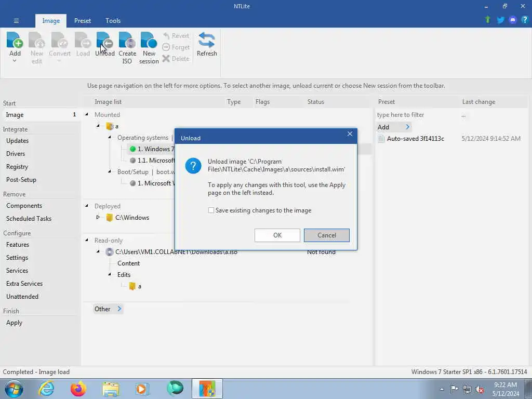The width and height of the screenshot is (532, 399).
Task: Open the Drivers page in sidebar
Action: 16,154
